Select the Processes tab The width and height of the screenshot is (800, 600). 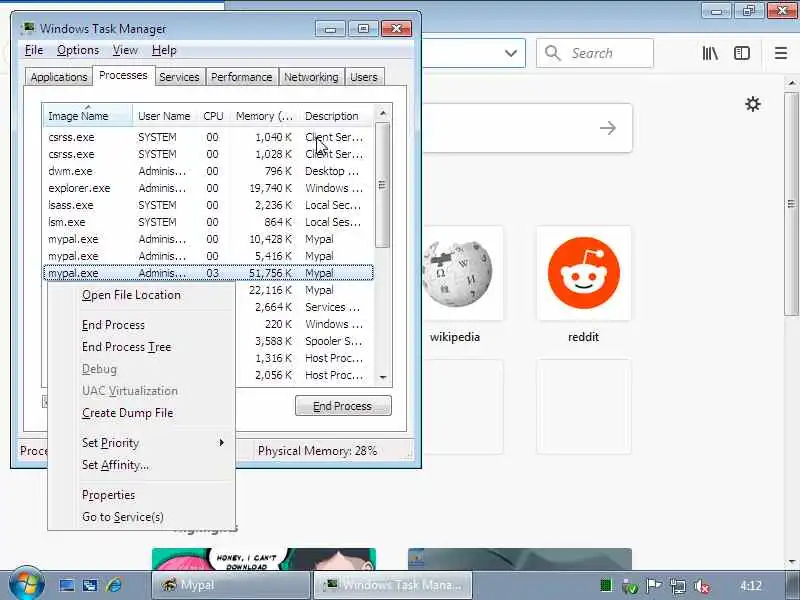(123, 76)
